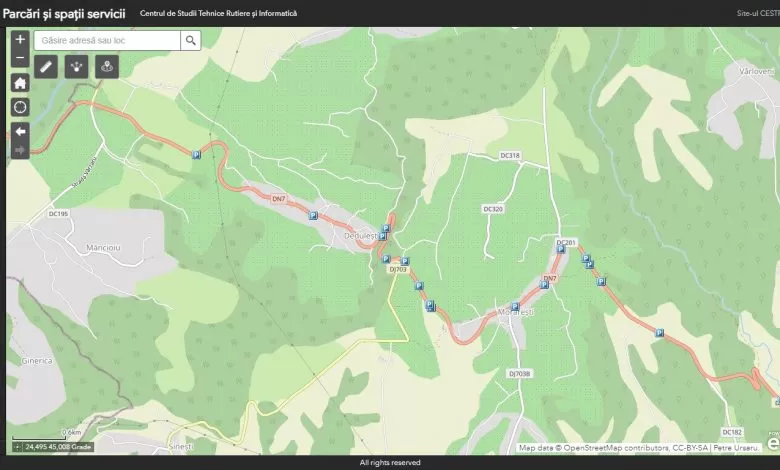Click the Vârloveni village label
This screenshot has height=470, width=780.
point(757,71)
